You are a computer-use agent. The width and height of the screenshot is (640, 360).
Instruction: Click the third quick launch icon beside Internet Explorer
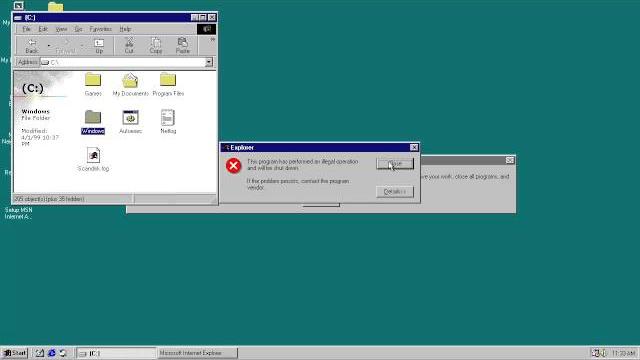pyautogui.click(x=63, y=353)
